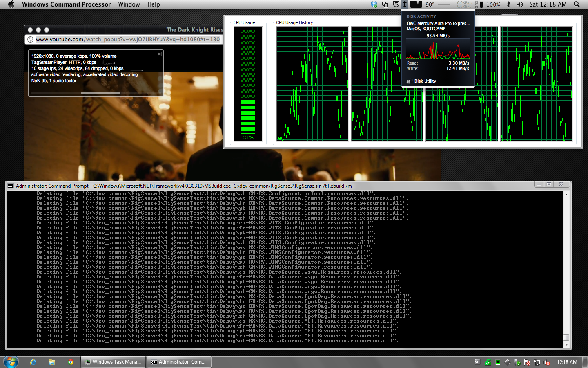Screen dimensions: 588x368
Task: Open the Help menu in the menu bar
Action: click(x=154, y=4)
